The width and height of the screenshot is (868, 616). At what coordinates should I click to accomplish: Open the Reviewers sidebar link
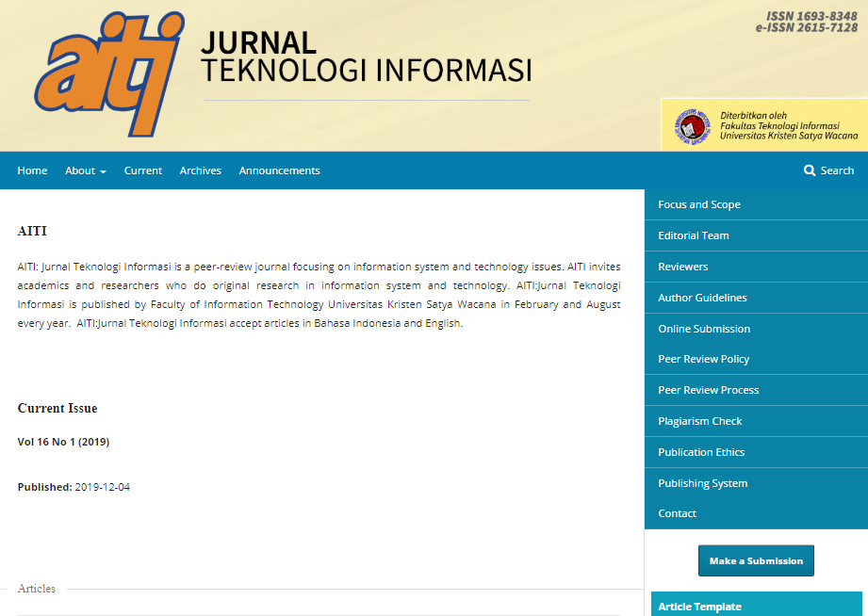[683, 267]
